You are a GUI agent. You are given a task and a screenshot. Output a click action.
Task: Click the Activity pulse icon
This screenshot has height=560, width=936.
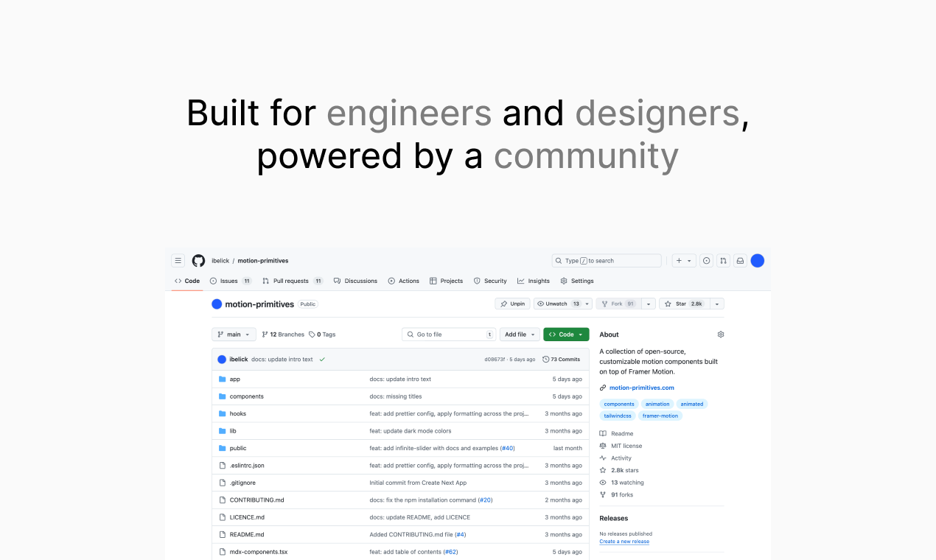tap(603, 458)
